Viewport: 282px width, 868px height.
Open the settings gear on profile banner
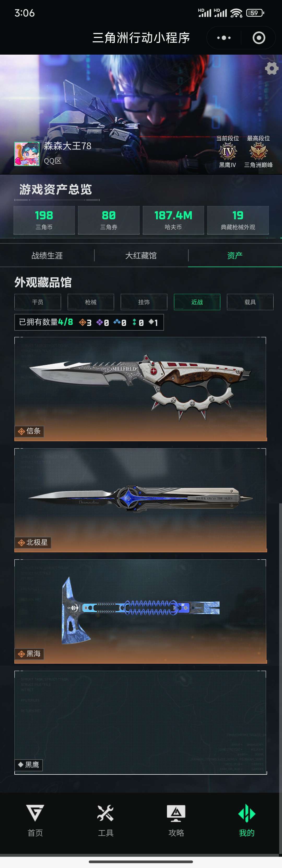tap(272, 68)
